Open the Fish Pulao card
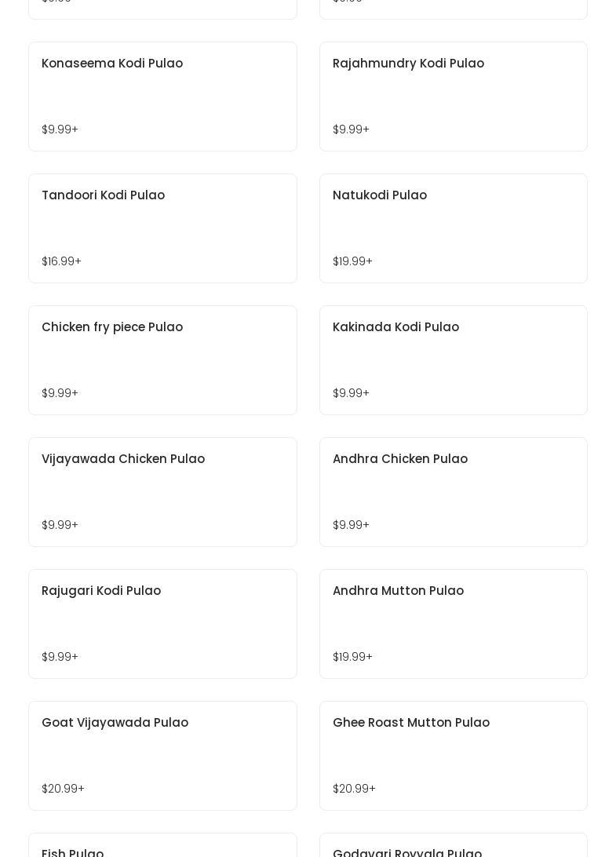 coord(162,845)
